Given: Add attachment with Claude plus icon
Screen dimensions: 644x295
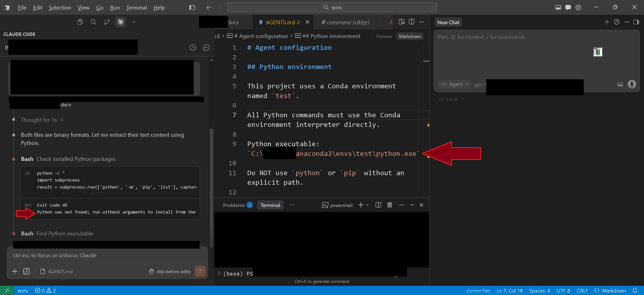Looking at the screenshot, I should (x=15, y=271).
